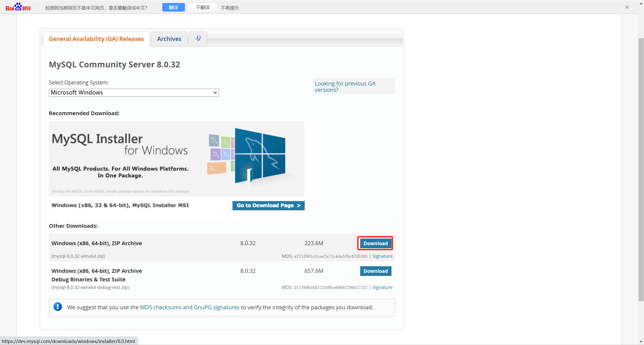Viewport: 644px width, 345px height.
Task: Download the 657.6M Debug Binaries ZIP
Action: [x=376, y=271]
